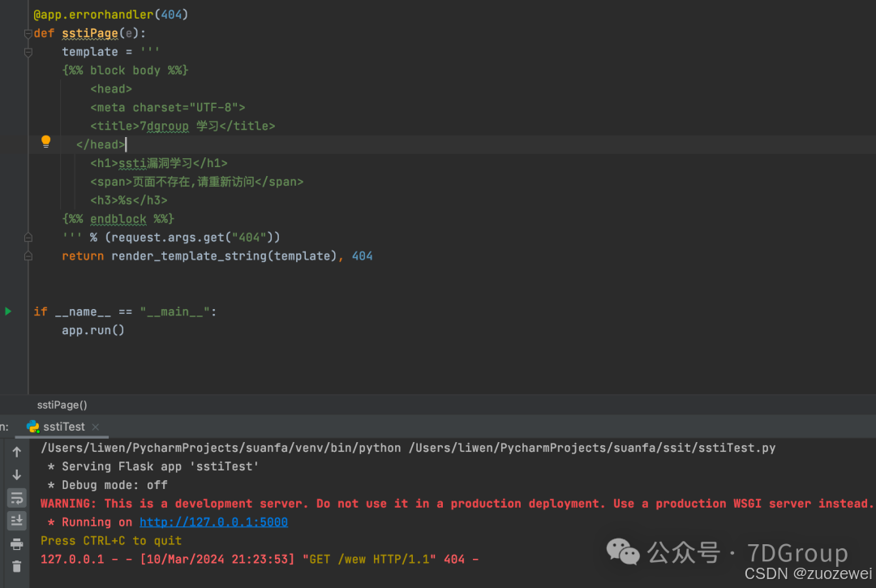Collapse the template string fold marker

pyautogui.click(x=28, y=52)
